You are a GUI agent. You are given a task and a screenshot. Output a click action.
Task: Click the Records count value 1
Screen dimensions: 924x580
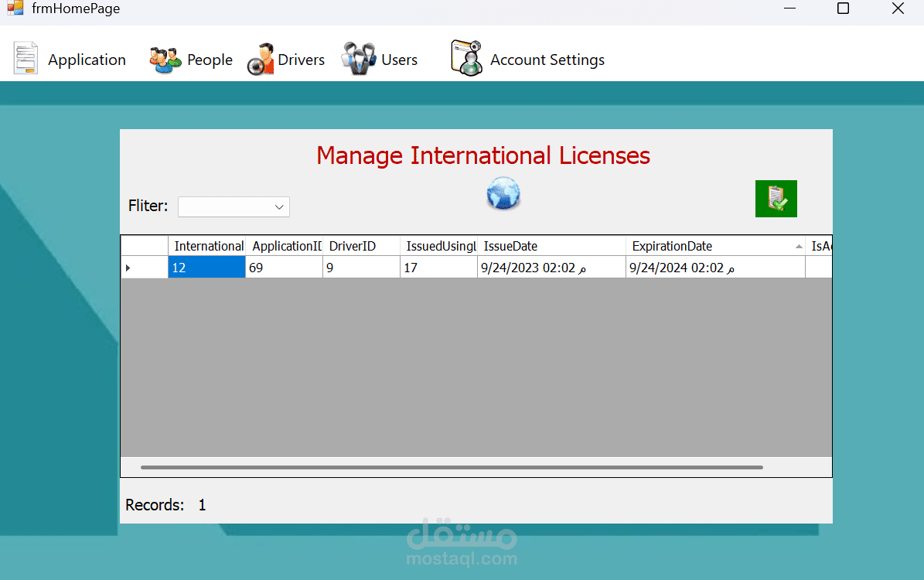pyautogui.click(x=202, y=505)
